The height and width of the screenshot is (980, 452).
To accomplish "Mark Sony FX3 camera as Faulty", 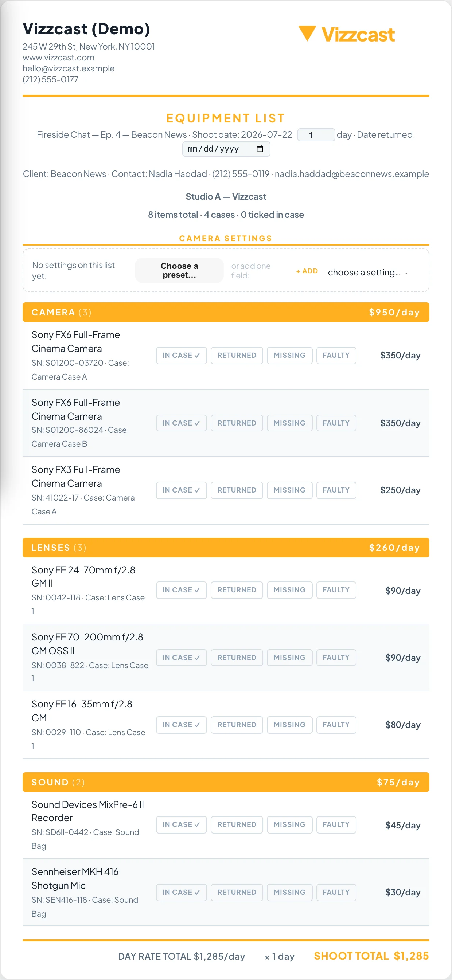I will [336, 490].
